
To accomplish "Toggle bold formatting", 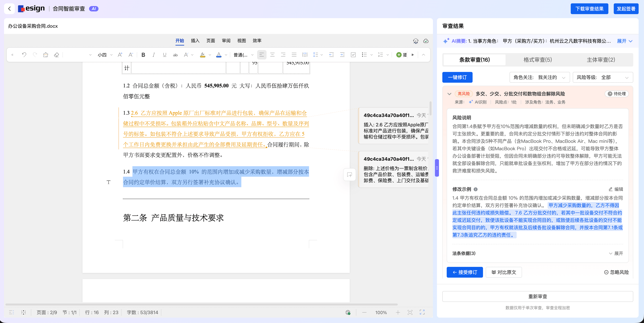I will pyautogui.click(x=143, y=55).
